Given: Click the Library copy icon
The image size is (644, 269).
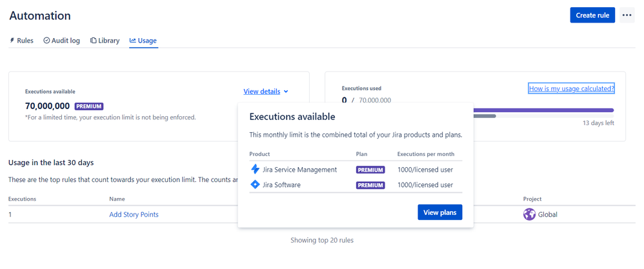Looking at the screenshot, I should point(94,41).
